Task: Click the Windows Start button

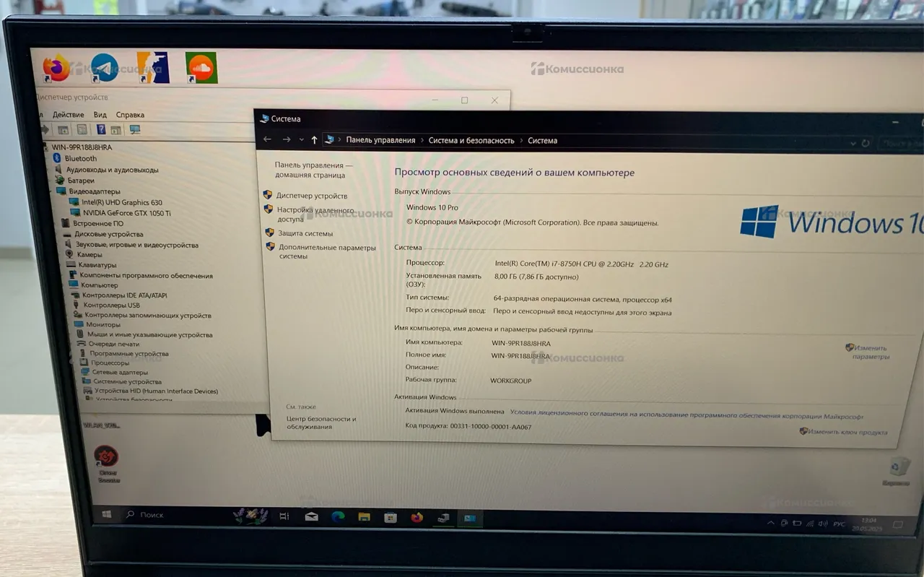Action: (x=106, y=514)
